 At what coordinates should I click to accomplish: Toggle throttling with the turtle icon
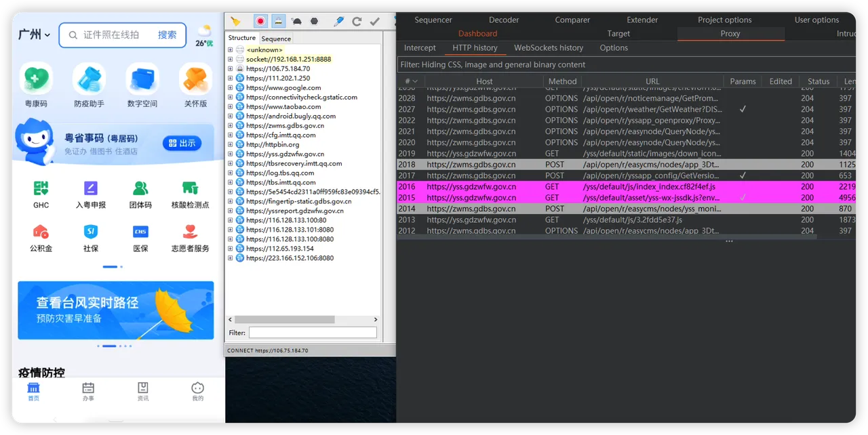point(296,22)
